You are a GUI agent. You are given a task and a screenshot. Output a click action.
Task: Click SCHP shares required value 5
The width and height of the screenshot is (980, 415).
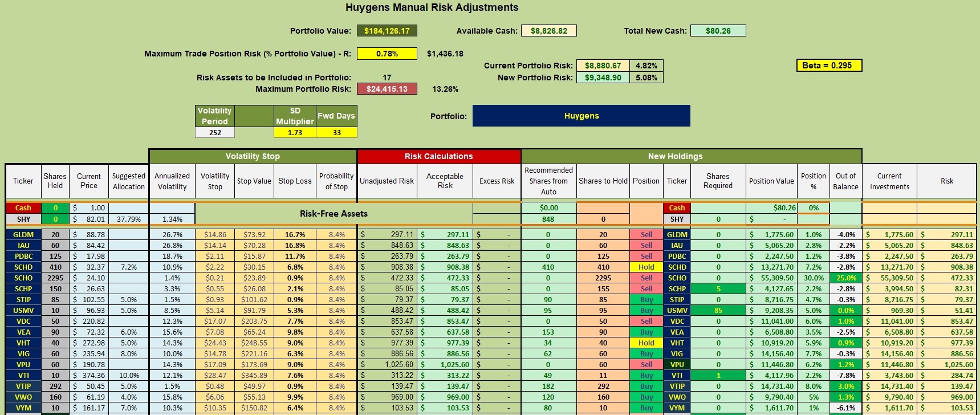pyautogui.click(x=718, y=288)
